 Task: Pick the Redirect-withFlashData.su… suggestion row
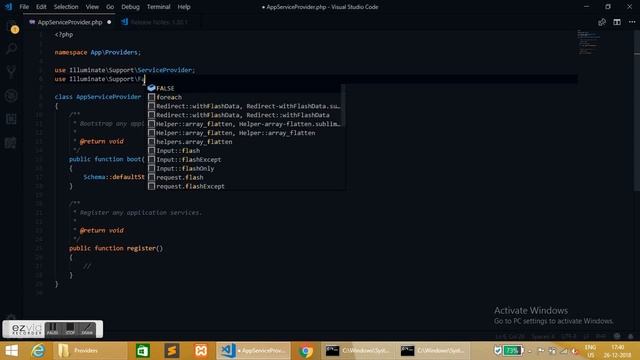click(x=245, y=106)
